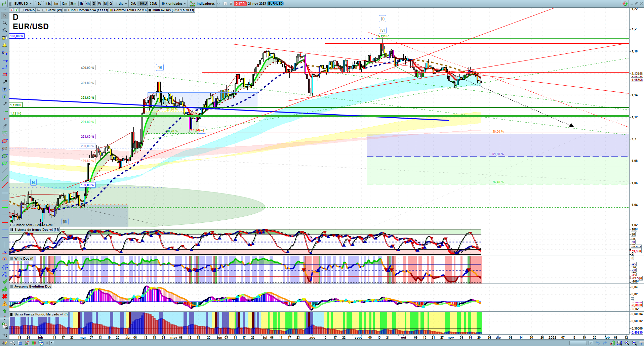Select the red diagonal line tool
The image size is (644, 346).
[5, 185]
